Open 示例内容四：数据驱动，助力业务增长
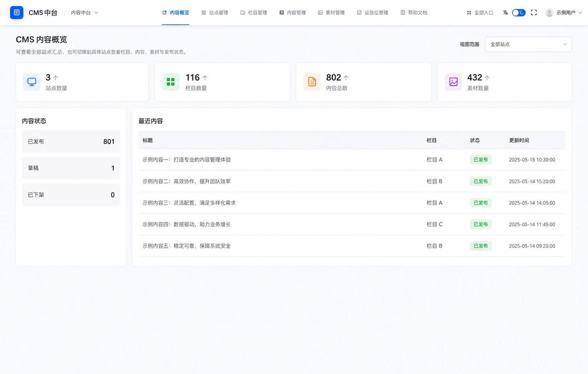This screenshot has width=588, height=374. (187, 224)
